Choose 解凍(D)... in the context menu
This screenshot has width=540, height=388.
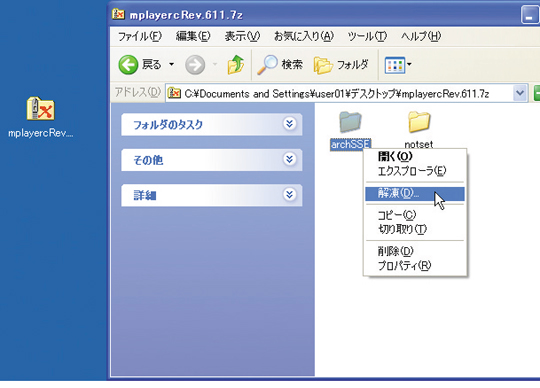click(x=415, y=193)
